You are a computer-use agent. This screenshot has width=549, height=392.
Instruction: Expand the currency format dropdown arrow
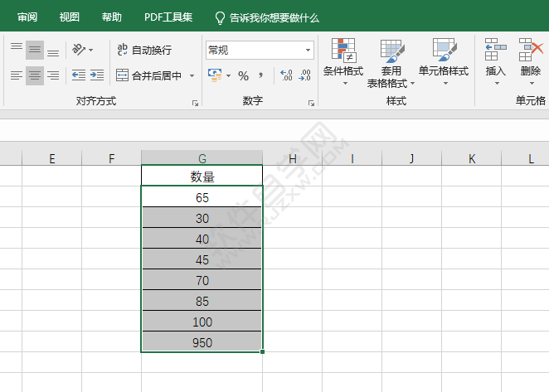tap(229, 75)
